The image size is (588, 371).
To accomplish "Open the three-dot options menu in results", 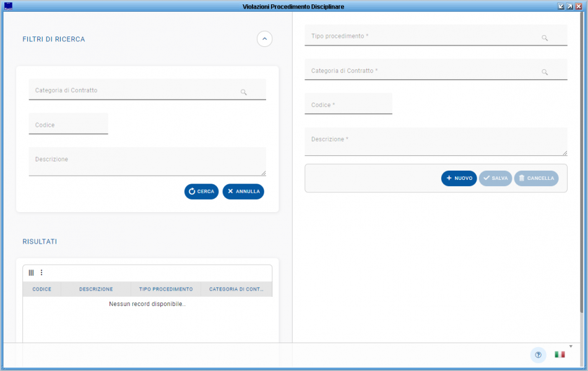I will coord(41,273).
